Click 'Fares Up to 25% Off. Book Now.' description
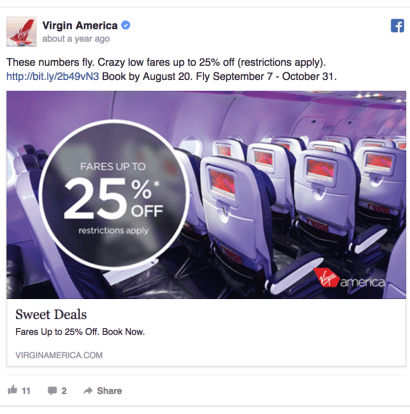The width and height of the screenshot is (410, 414). tap(80, 332)
